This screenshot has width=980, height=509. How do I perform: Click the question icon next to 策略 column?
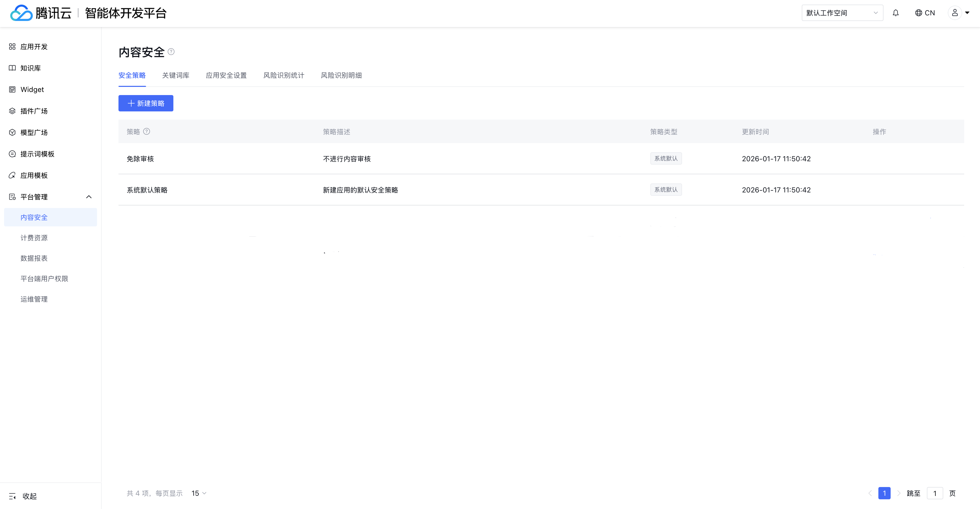(x=147, y=131)
